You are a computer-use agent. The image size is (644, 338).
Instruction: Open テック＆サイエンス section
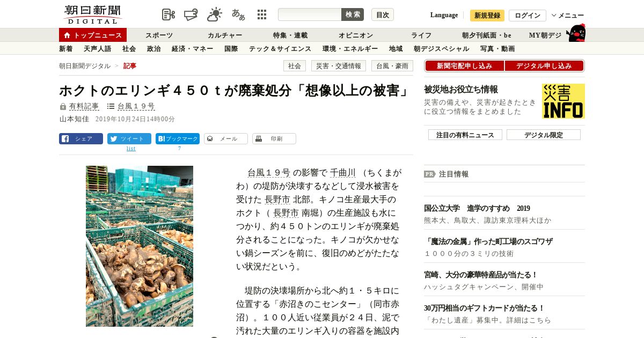[x=280, y=48]
